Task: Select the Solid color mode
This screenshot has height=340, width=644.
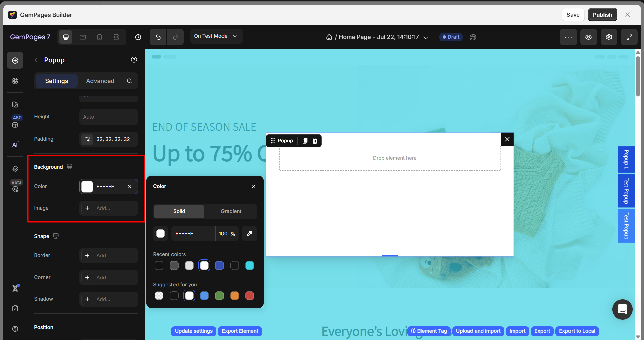Action: click(x=179, y=211)
